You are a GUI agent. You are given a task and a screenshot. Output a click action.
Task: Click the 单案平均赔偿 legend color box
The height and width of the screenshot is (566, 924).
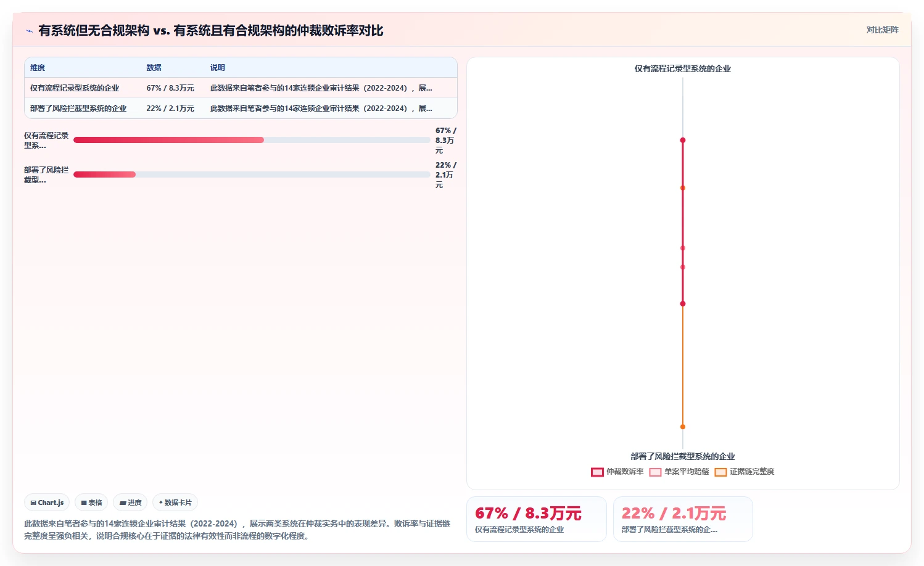point(655,472)
